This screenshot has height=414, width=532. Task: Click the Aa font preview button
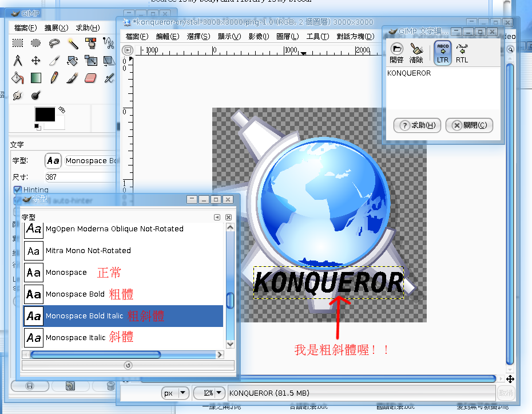pyautogui.click(x=53, y=161)
